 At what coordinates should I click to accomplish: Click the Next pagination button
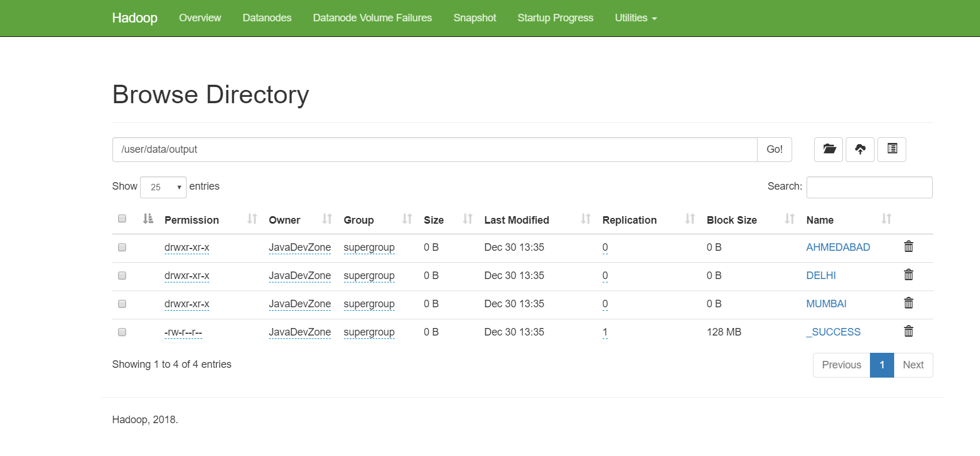913,365
